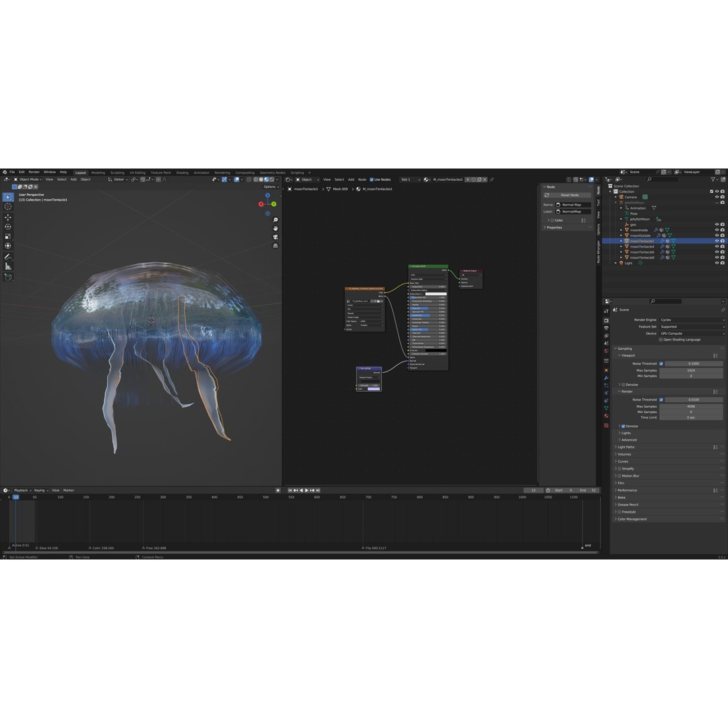The width and height of the screenshot is (728, 728).
Task: Click the Blender logo menu icon
Action: tap(5, 173)
